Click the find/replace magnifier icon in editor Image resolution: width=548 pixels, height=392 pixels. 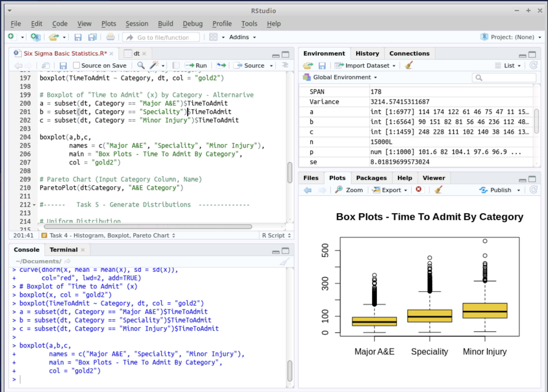(141, 65)
